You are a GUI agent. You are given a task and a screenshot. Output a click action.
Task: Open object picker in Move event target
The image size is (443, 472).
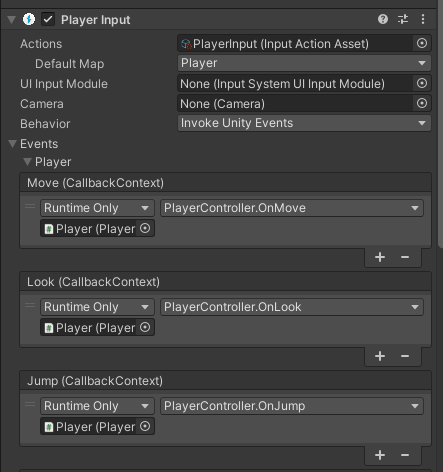[x=145, y=228]
